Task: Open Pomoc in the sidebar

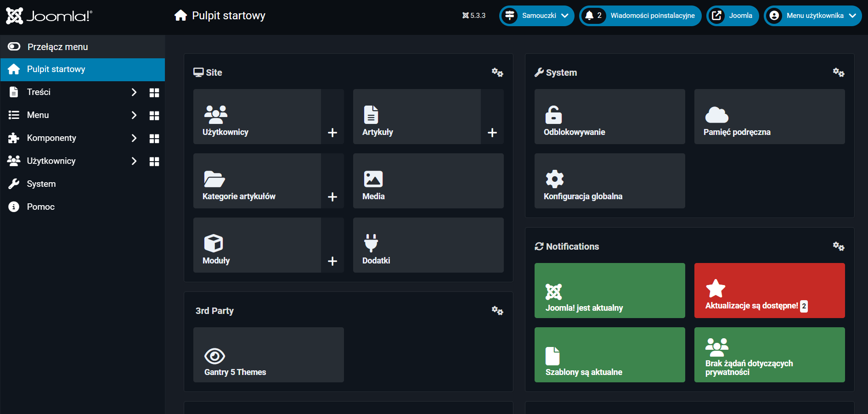Action: (x=40, y=207)
